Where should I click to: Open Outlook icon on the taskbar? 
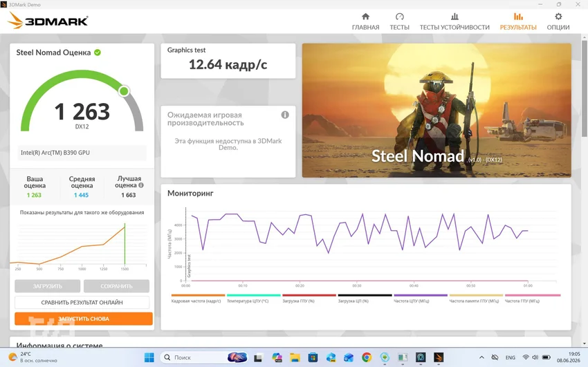349,357
